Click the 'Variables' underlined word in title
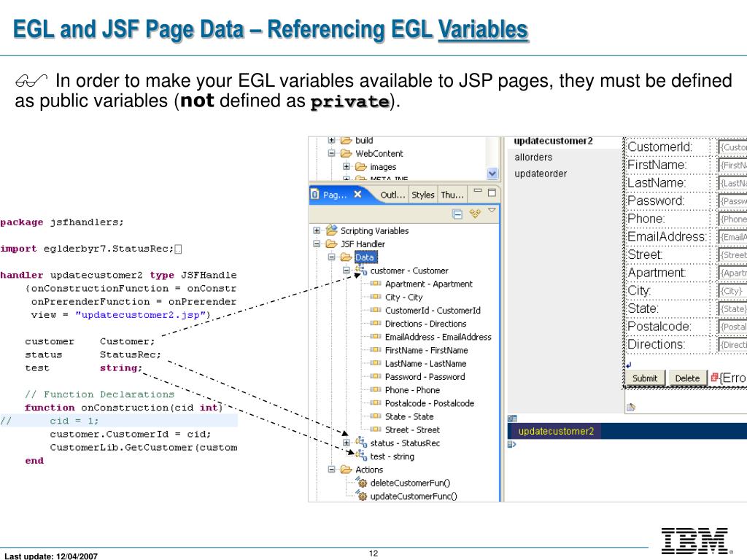This screenshot has height=560, width=747. (483, 29)
